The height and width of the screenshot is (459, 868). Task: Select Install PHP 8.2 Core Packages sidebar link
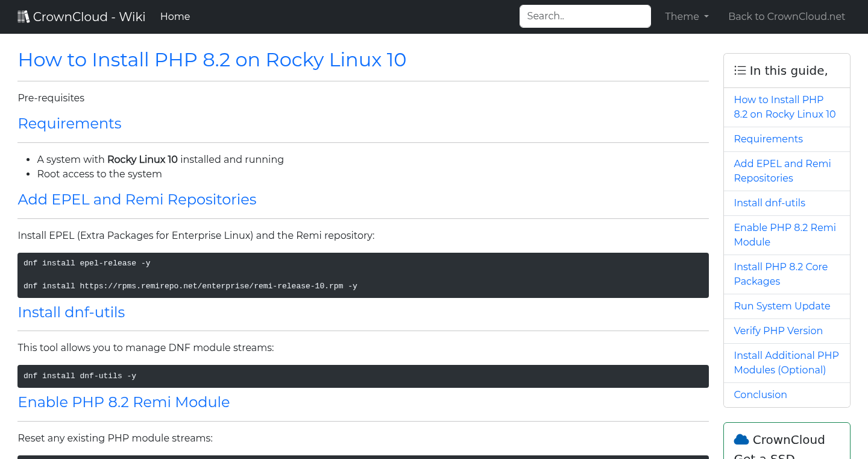(x=780, y=274)
